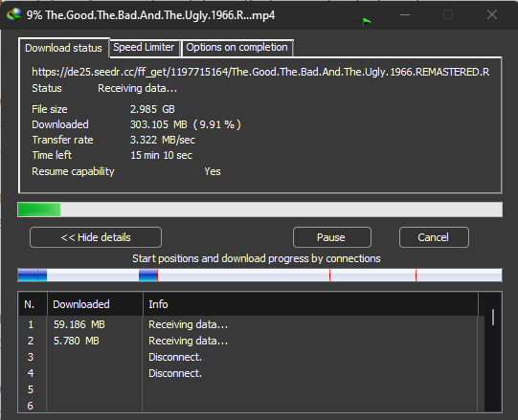Click the Transfer rate value 3.322 MB/sec
The image size is (518, 420).
click(x=163, y=140)
